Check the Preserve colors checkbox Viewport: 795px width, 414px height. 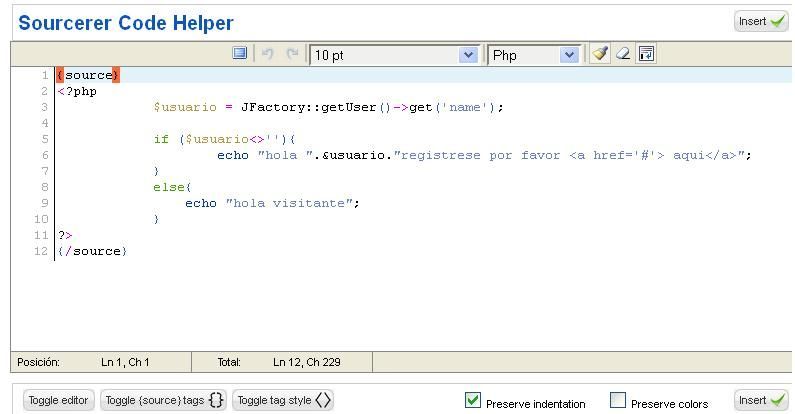click(x=618, y=400)
